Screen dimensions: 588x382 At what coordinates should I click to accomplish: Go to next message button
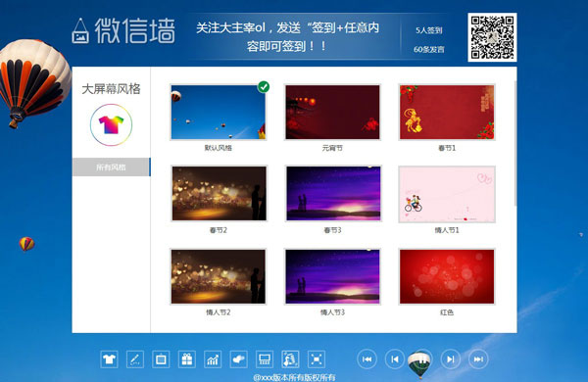click(451, 359)
